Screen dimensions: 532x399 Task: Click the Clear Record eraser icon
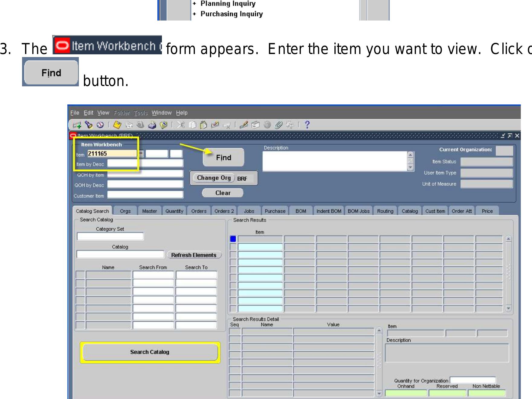click(215, 125)
